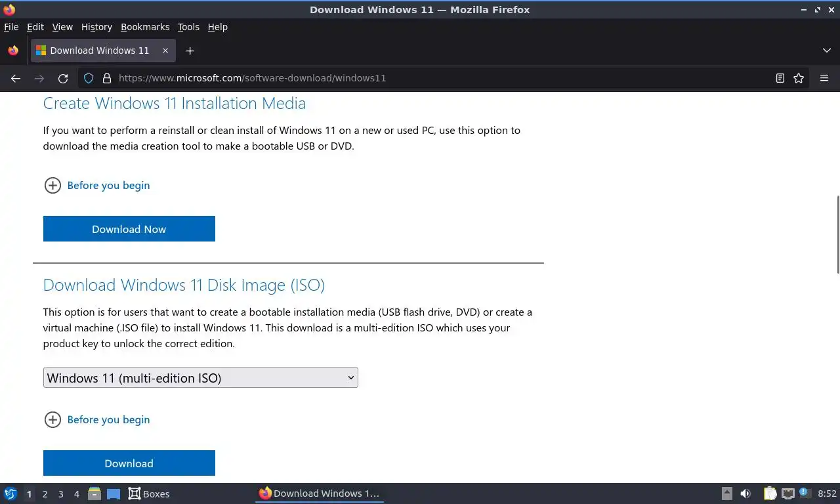The width and height of the screenshot is (840, 504).
Task: Click the Download Windows 11 Disk Image heading
Action: (x=184, y=285)
